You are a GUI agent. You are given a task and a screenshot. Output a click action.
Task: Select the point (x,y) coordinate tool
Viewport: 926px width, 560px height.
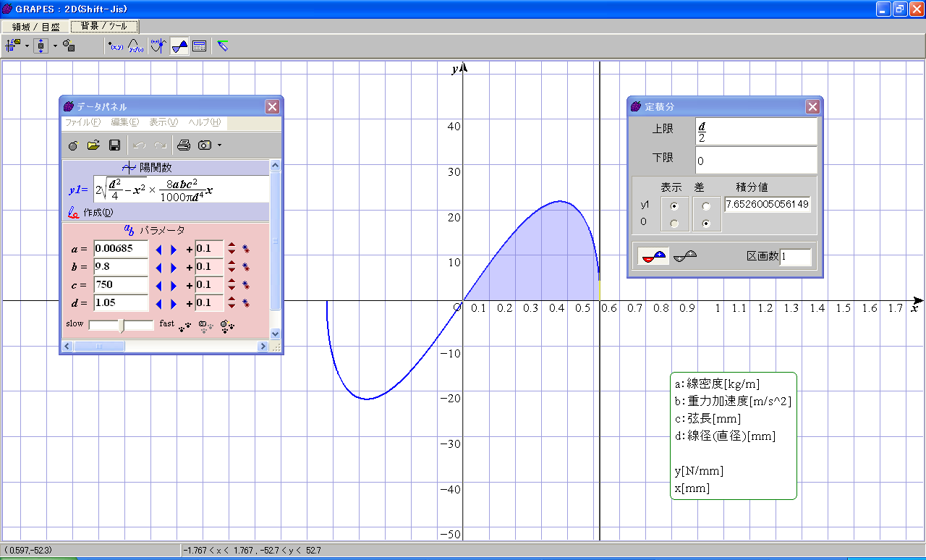pos(115,46)
